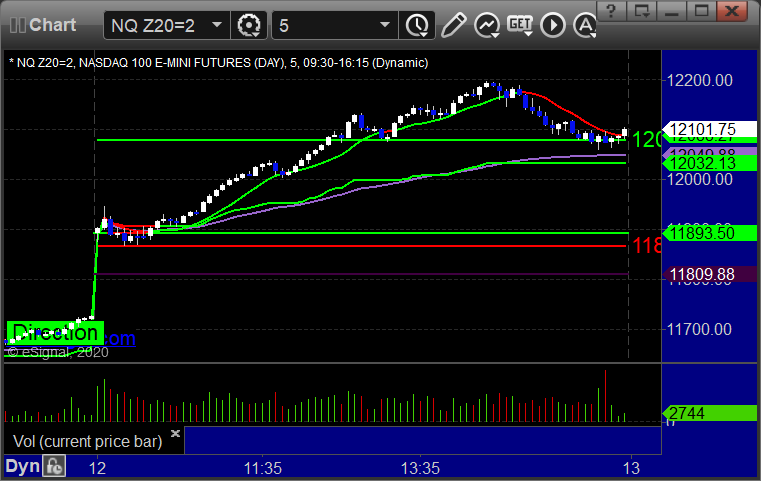This screenshot has width=761, height=481.
Task: Toggle the Dyn dynamic mode button
Action: click(x=22, y=466)
